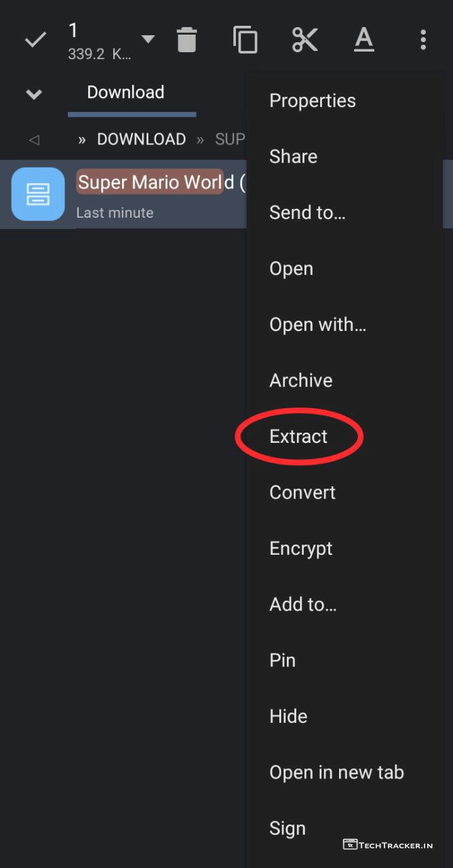The width and height of the screenshot is (453, 868).
Task: Rename file using underlined A icon
Action: [364, 40]
